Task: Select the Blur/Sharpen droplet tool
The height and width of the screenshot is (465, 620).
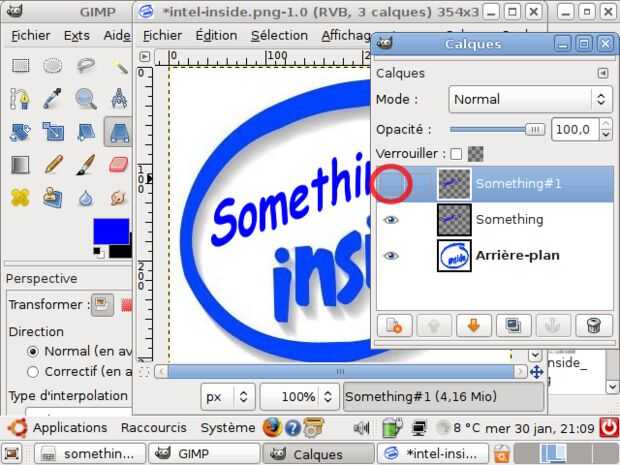Action: click(x=85, y=198)
